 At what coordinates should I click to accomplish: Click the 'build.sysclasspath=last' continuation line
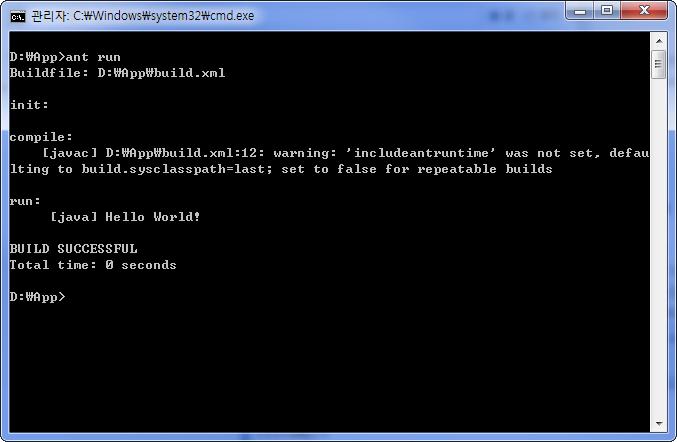pos(281,169)
